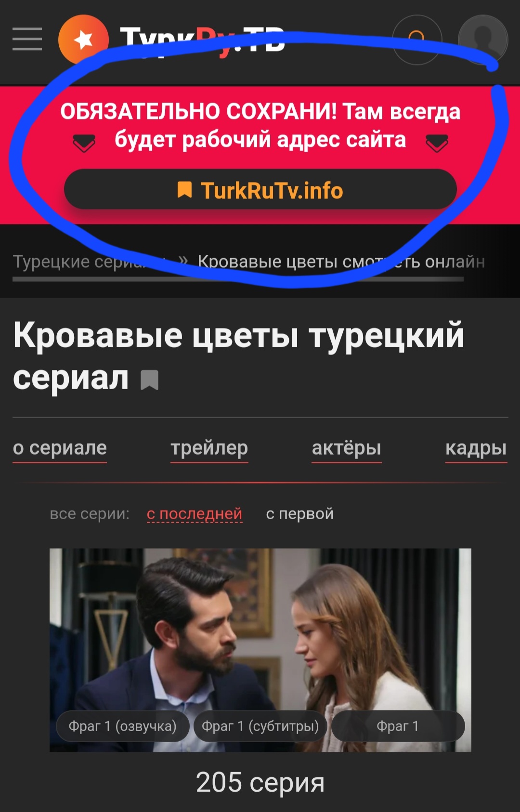Open the user profile avatar icon
This screenshot has width=520, height=812.
(482, 39)
